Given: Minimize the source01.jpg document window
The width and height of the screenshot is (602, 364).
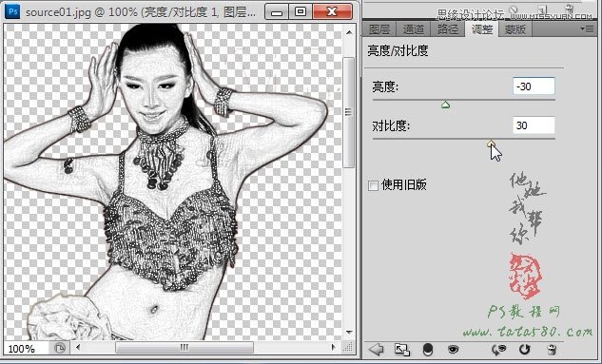Looking at the screenshot, I should [277, 12].
